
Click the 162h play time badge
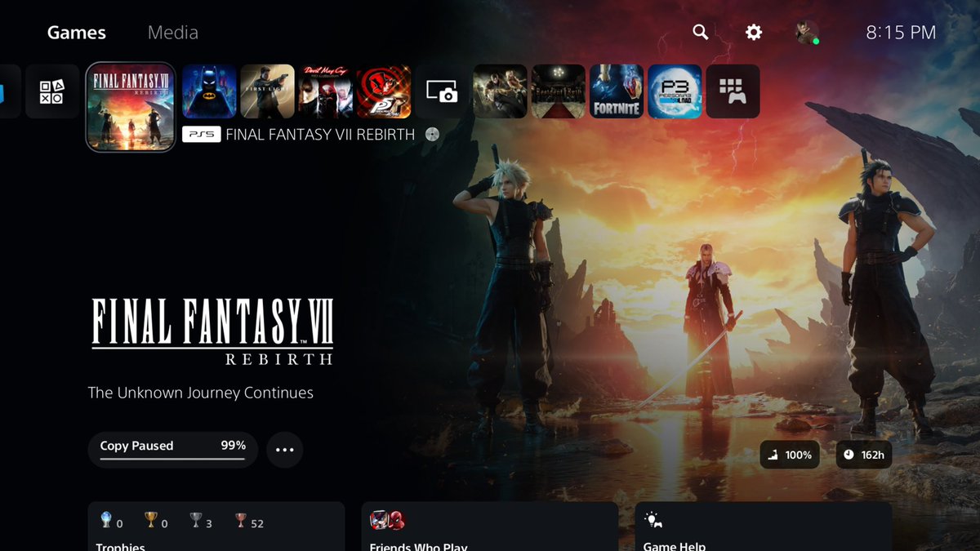click(864, 455)
